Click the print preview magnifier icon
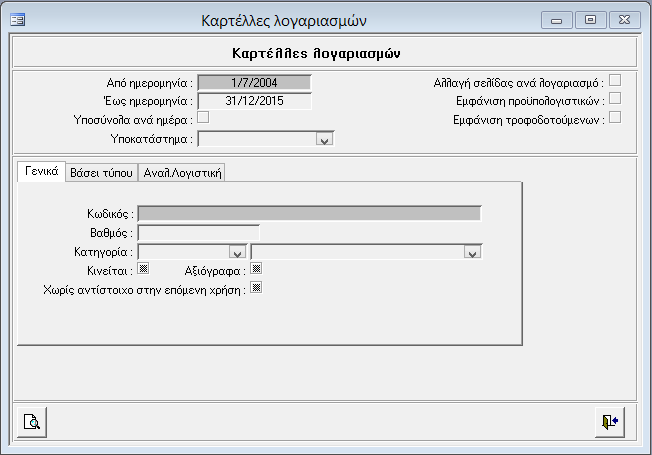The image size is (652, 455). pos(32,421)
